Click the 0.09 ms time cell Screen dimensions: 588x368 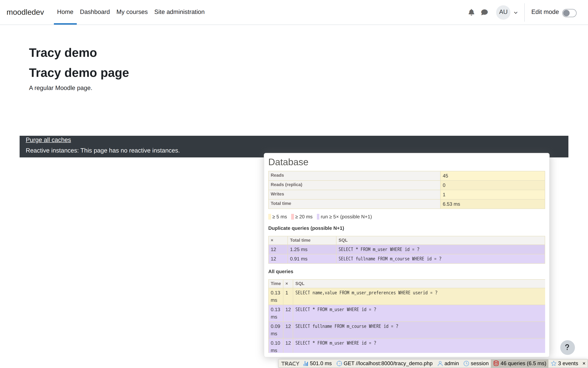(x=276, y=330)
